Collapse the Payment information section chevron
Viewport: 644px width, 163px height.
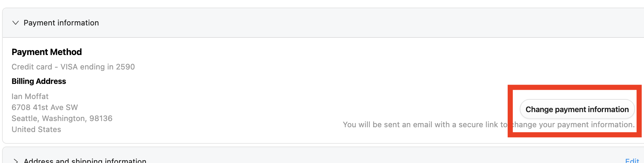point(15,23)
